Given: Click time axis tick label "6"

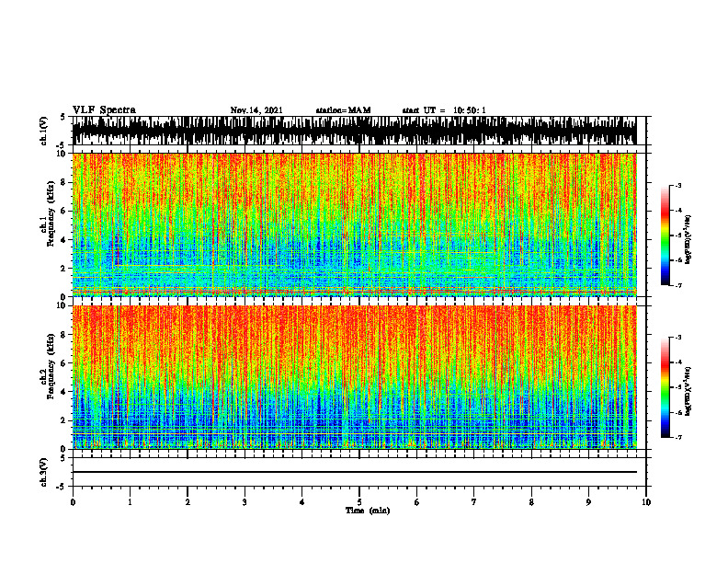Looking at the screenshot, I should [417, 502].
